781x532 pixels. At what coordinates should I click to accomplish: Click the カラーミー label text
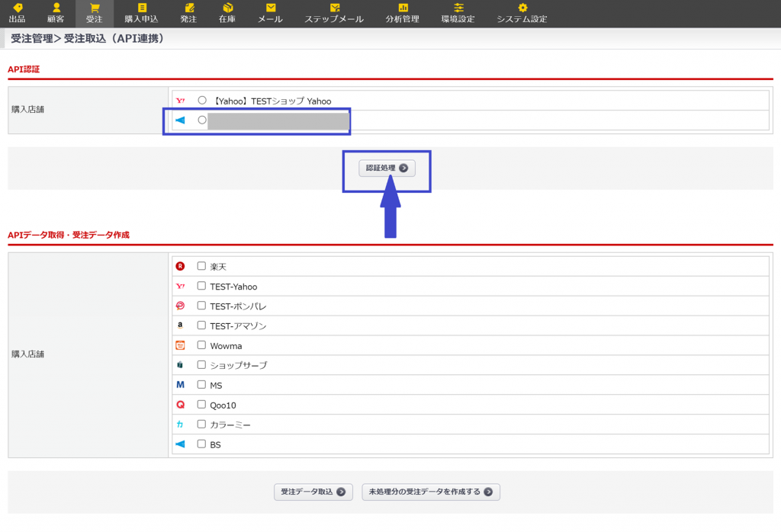point(230,425)
